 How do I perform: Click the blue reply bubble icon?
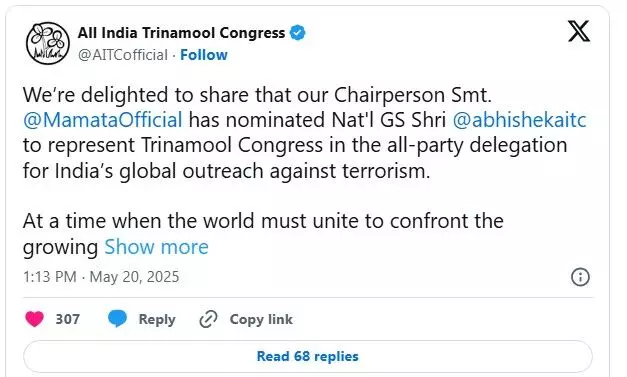(117, 319)
